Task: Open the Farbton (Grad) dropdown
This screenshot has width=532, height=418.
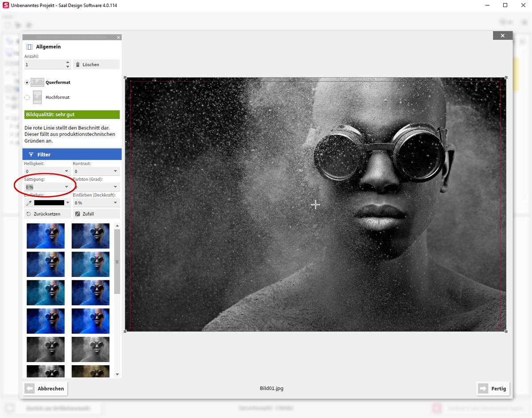Action: pos(115,187)
